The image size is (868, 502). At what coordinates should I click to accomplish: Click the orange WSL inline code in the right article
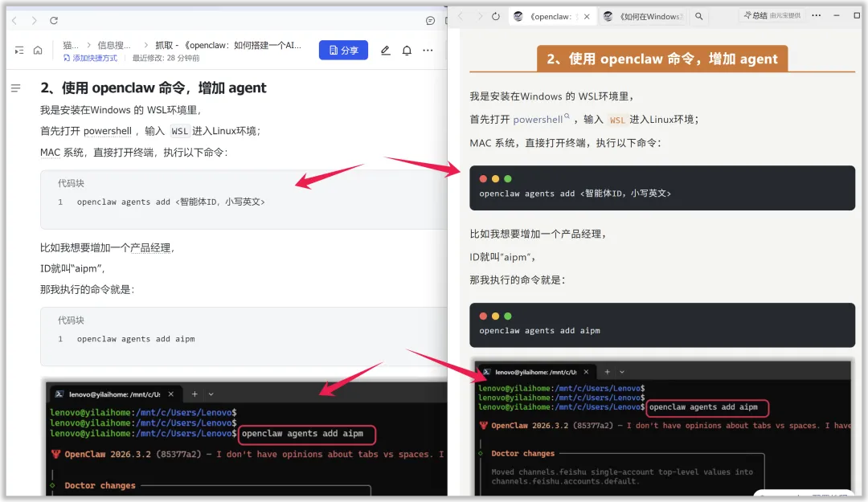tap(617, 120)
